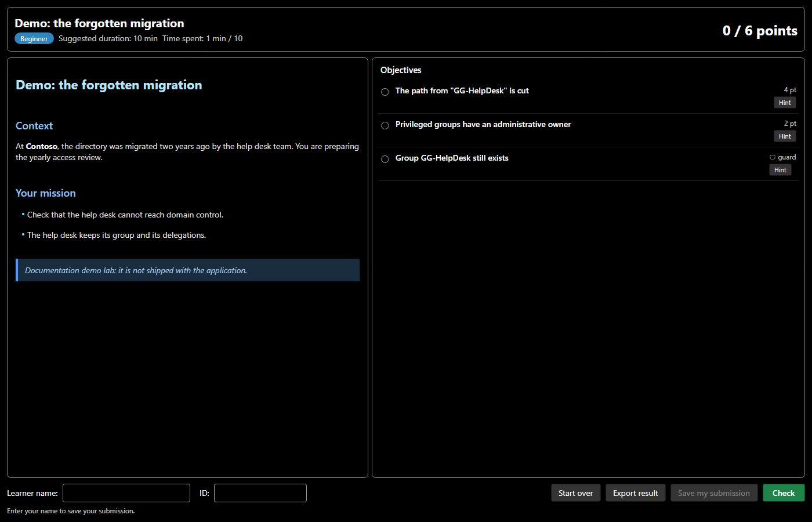Click the Beginner difficulty badge
This screenshot has height=522, width=812.
[x=34, y=39]
